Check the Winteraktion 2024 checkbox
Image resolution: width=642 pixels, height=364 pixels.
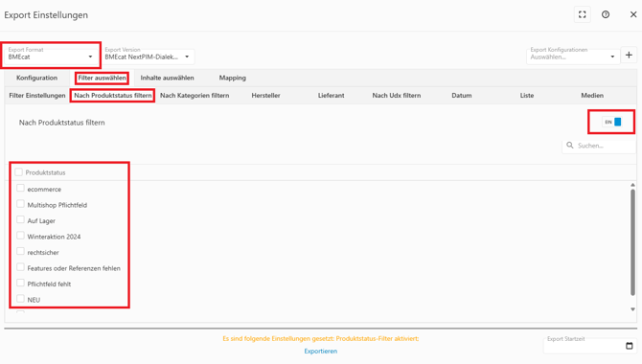(20, 236)
